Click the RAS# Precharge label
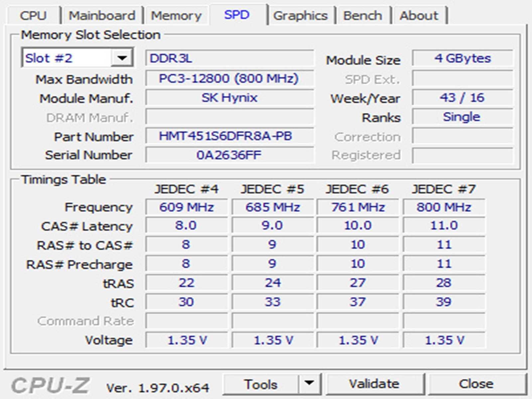 pyautogui.click(x=79, y=265)
